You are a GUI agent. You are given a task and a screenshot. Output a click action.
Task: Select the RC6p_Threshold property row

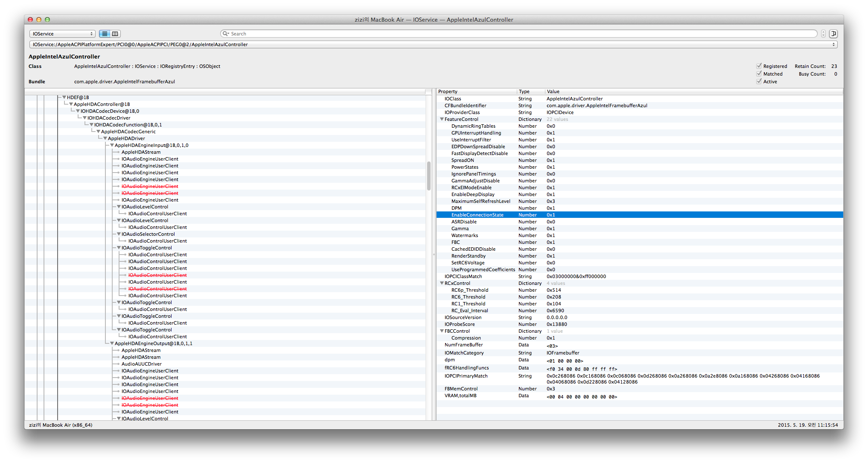click(640, 290)
